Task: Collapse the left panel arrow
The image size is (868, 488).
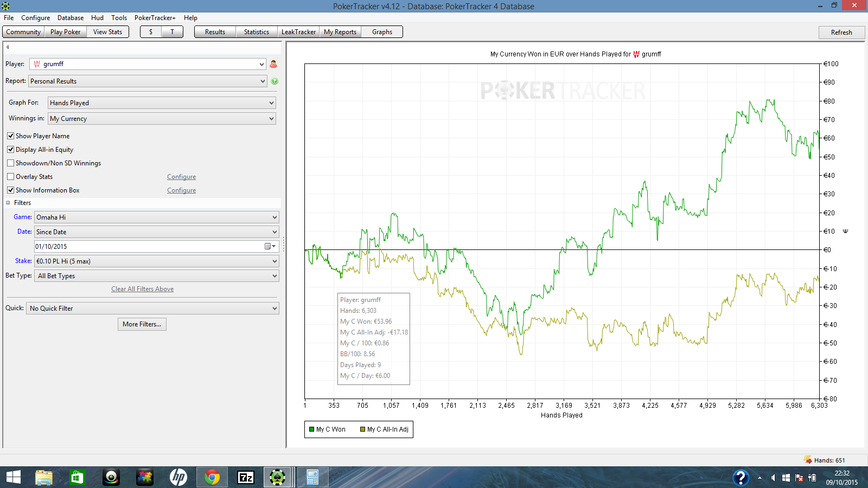Action: click(x=8, y=47)
